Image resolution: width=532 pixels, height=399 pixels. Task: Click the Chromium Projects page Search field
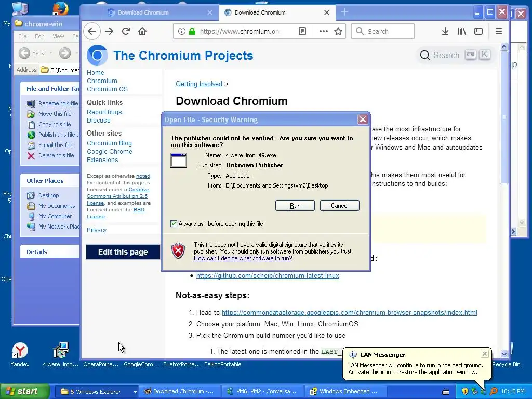pyautogui.click(x=454, y=55)
